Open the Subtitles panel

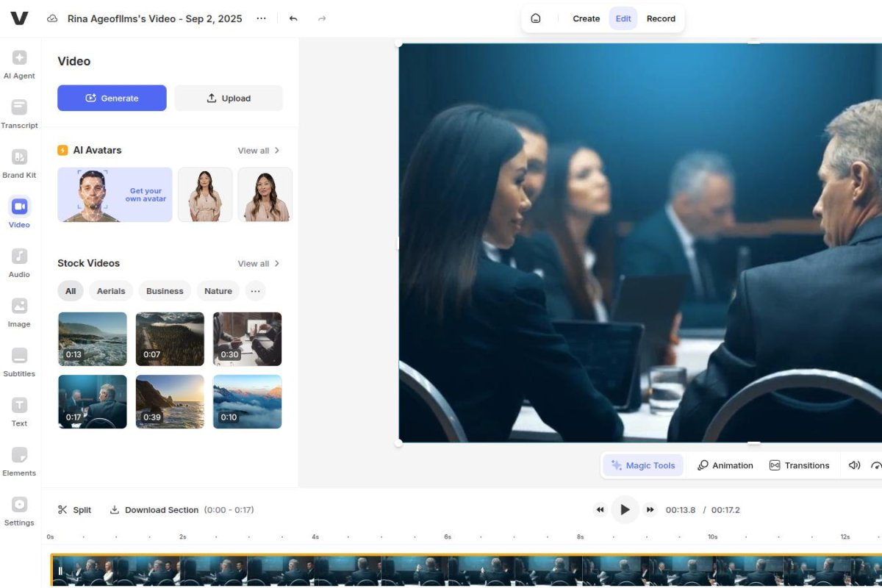[x=18, y=363]
